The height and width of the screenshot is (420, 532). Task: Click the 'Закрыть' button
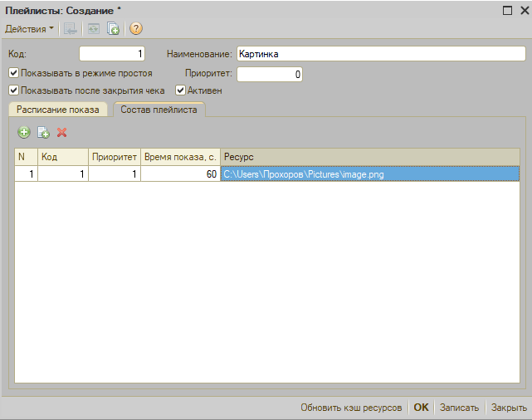[x=509, y=408]
